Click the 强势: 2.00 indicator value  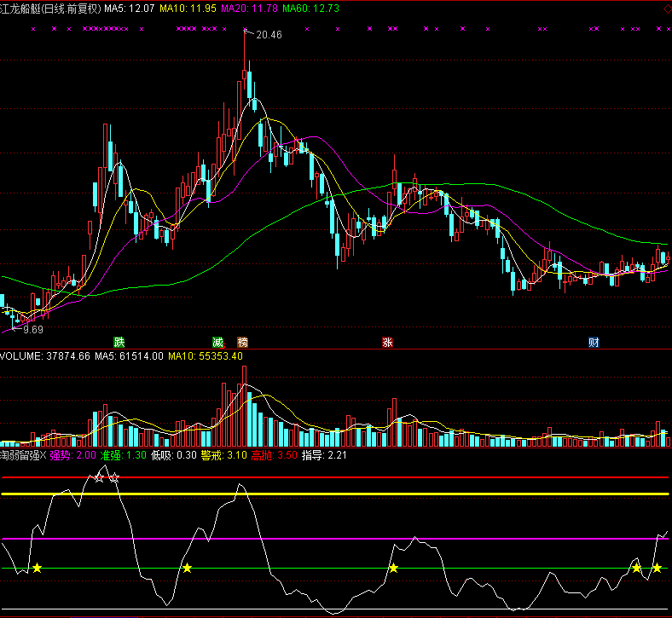click(x=72, y=455)
